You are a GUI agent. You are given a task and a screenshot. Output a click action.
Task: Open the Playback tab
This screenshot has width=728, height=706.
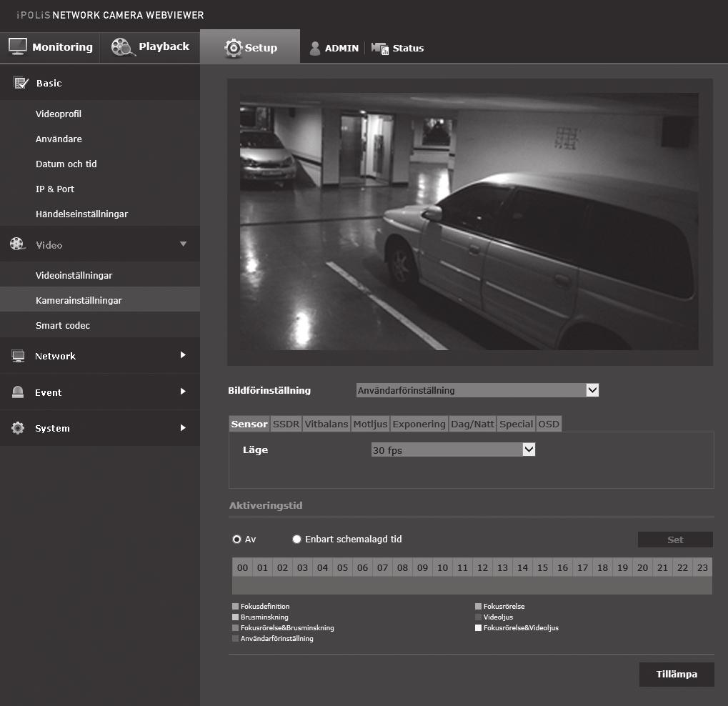150,47
